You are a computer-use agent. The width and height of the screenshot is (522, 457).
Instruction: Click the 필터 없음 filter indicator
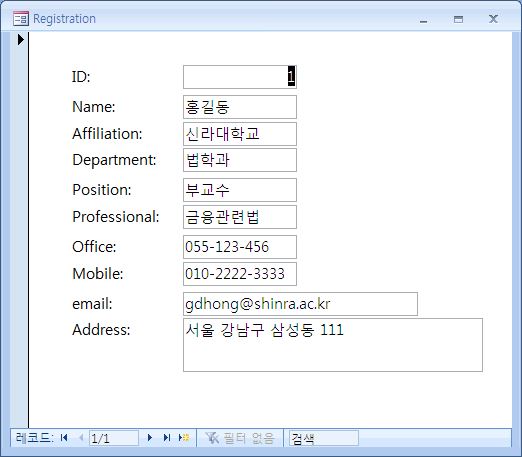[x=240, y=438]
